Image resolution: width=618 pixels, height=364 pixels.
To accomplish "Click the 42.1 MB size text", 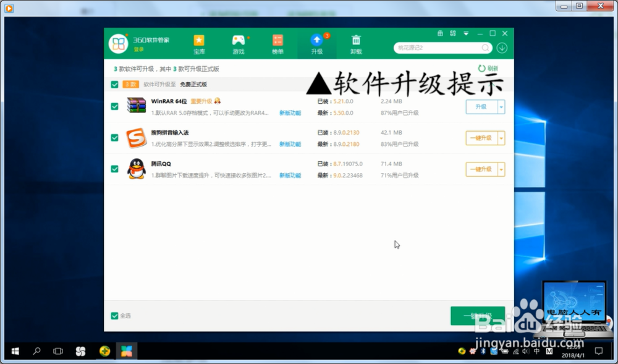I will click(391, 132).
